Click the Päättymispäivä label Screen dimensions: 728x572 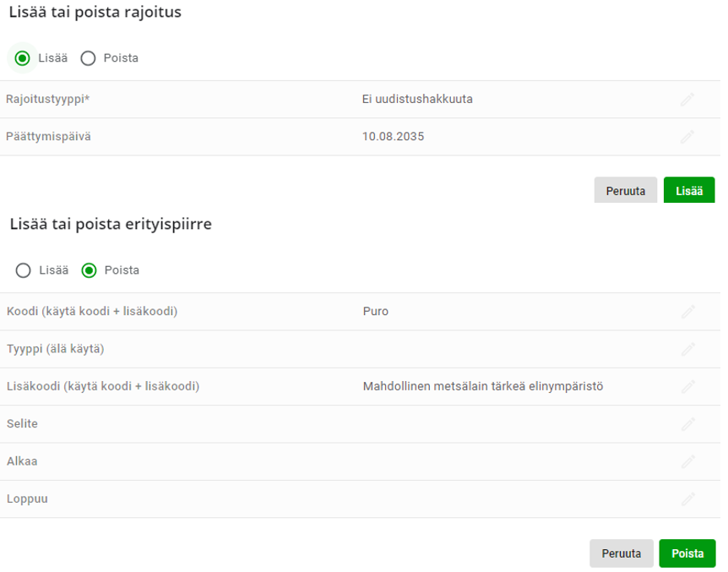pyautogui.click(x=48, y=137)
